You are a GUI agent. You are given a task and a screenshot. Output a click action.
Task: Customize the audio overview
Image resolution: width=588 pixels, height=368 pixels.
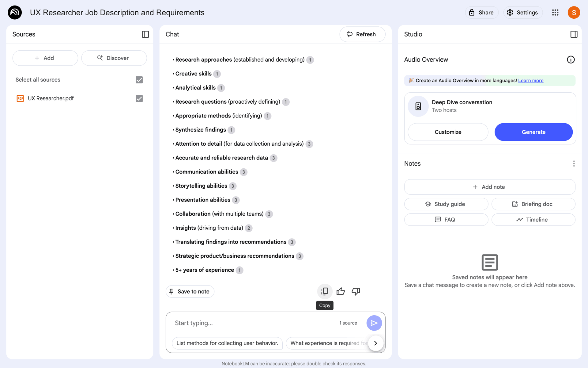coord(448,132)
